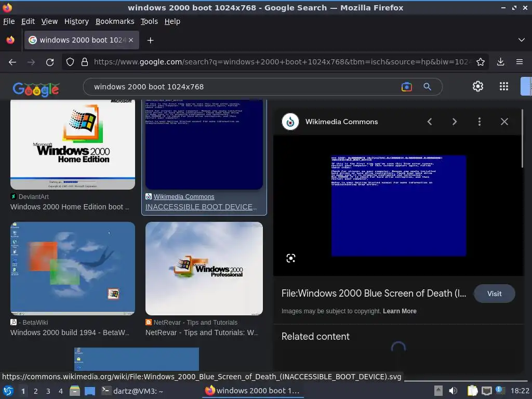
Task: Open the Help menu
Action: coord(172,21)
